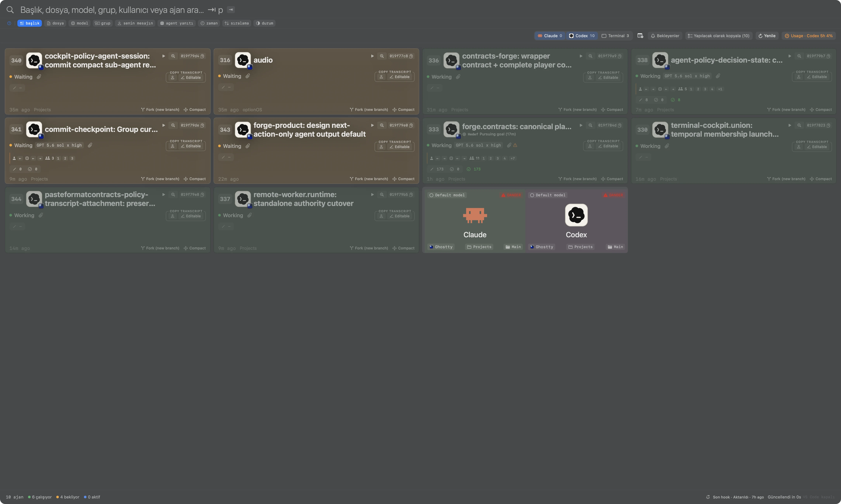Expand the Projects folder chip under Codex
Viewport: 841px width, 504px height.
point(580,247)
